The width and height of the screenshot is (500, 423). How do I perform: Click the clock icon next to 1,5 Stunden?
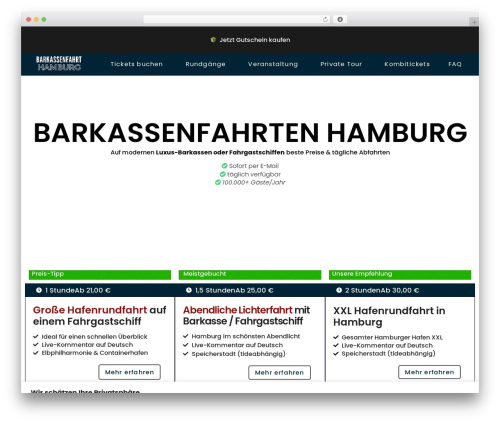coord(189,290)
